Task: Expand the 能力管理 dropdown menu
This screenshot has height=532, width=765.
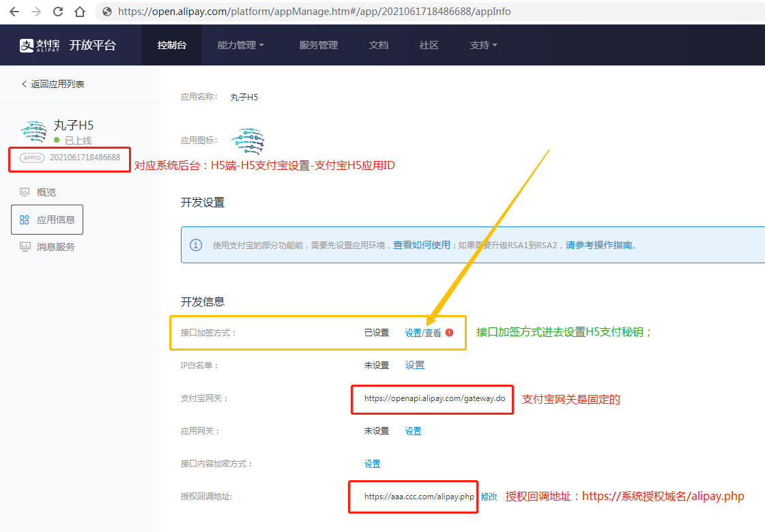Action: point(240,45)
